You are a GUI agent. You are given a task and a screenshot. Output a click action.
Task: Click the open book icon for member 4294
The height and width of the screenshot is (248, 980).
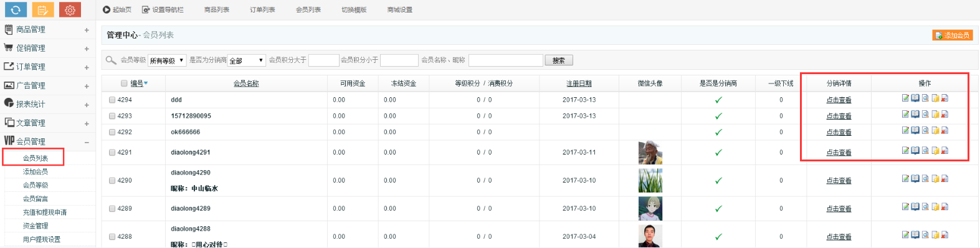point(915,98)
